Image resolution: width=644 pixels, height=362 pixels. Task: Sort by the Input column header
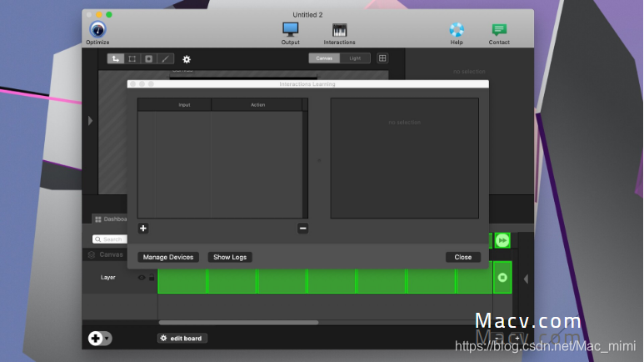(x=184, y=105)
